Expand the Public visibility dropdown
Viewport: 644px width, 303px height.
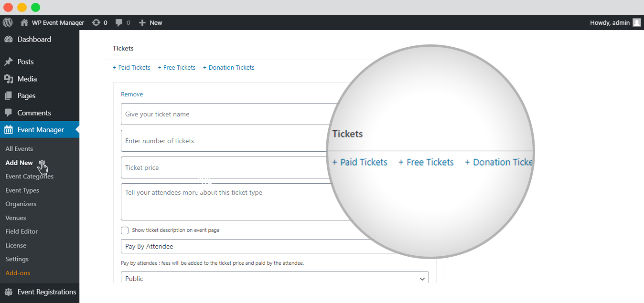pyautogui.click(x=275, y=279)
